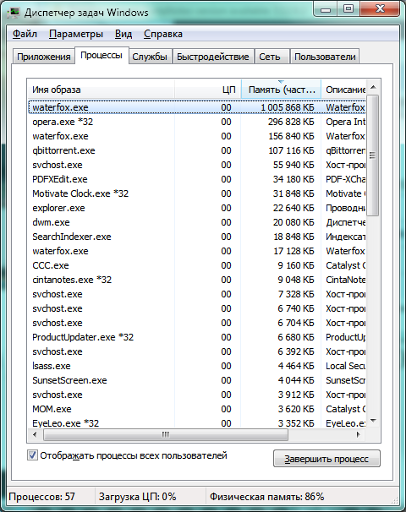Sort by Имя образа column header
Screen dimensions: 406x512
click(x=101, y=90)
